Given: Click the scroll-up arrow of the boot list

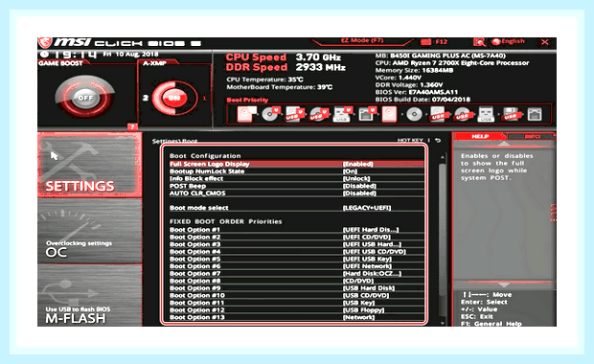Looking at the screenshot, I should pyautogui.click(x=442, y=157).
